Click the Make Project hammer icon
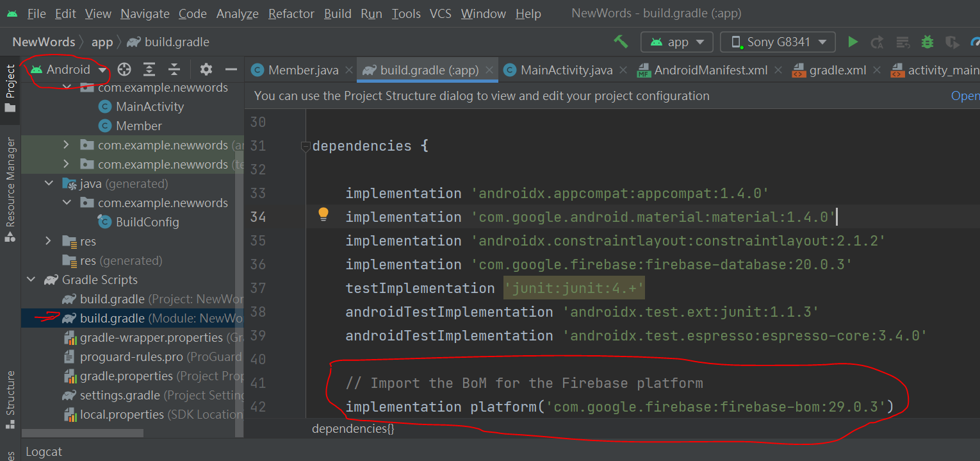This screenshot has width=980, height=461. pos(621,42)
